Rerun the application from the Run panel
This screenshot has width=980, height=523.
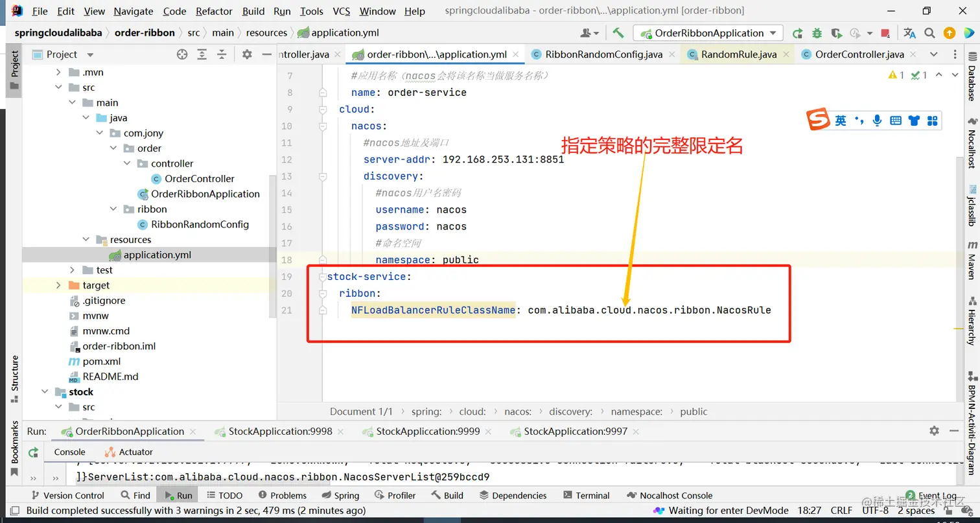tap(33, 452)
